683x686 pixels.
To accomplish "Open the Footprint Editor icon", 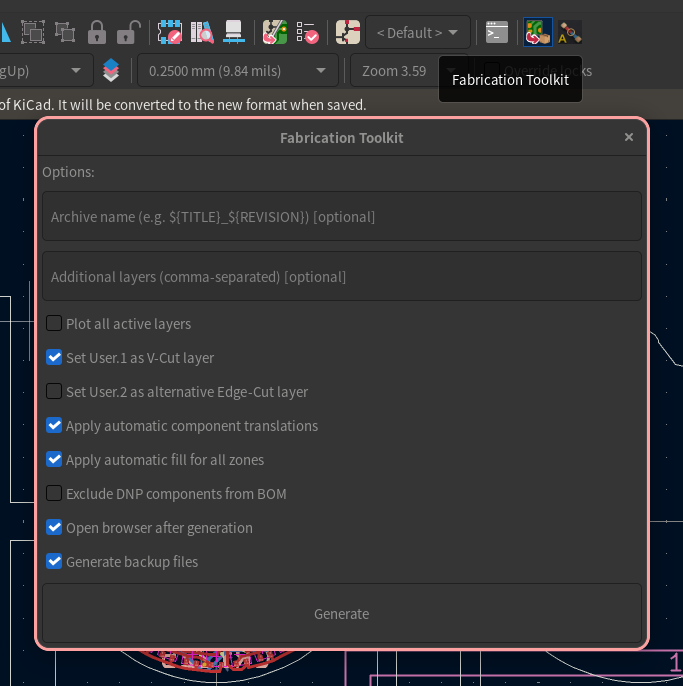I will pyautogui.click(x=170, y=32).
